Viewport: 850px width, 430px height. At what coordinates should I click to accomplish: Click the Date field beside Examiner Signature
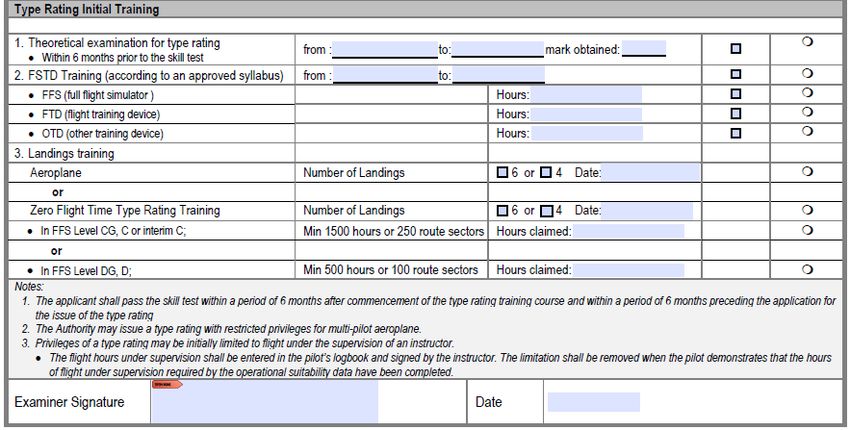[x=594, y=402]
